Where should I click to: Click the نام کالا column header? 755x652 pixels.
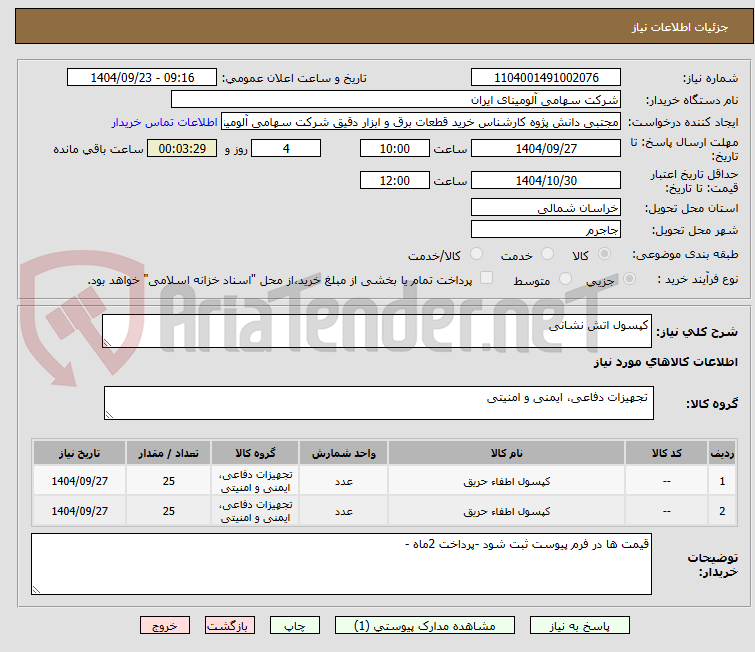tap(507, 453)
